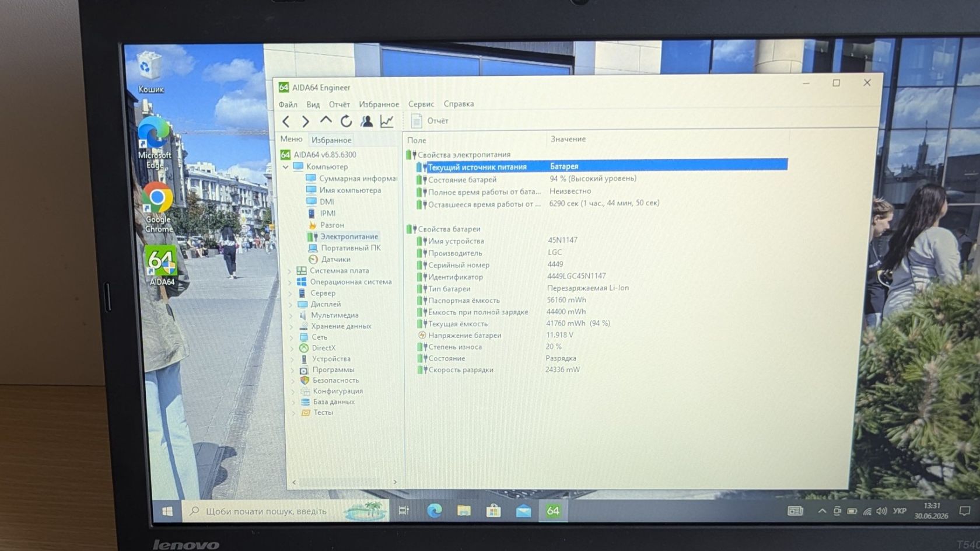
Task: Click the taskbar search field
Action: click(x=285, y=511)
